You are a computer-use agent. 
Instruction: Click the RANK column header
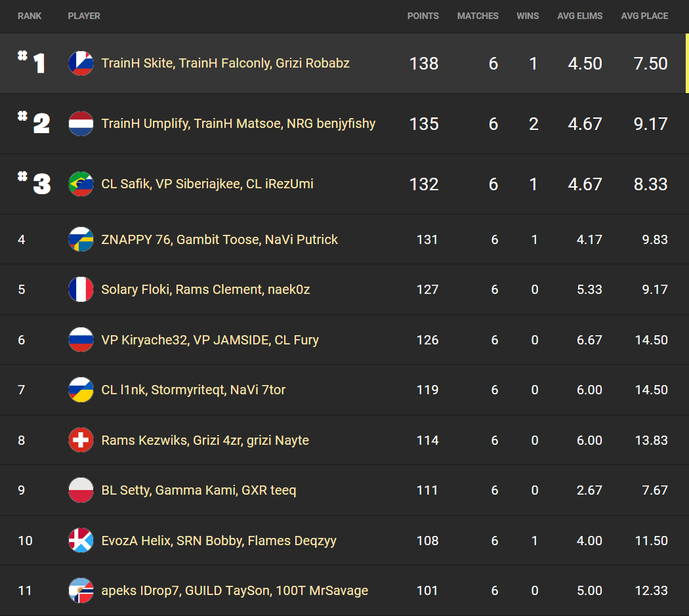pyautogui.click(x=30, y=16)
